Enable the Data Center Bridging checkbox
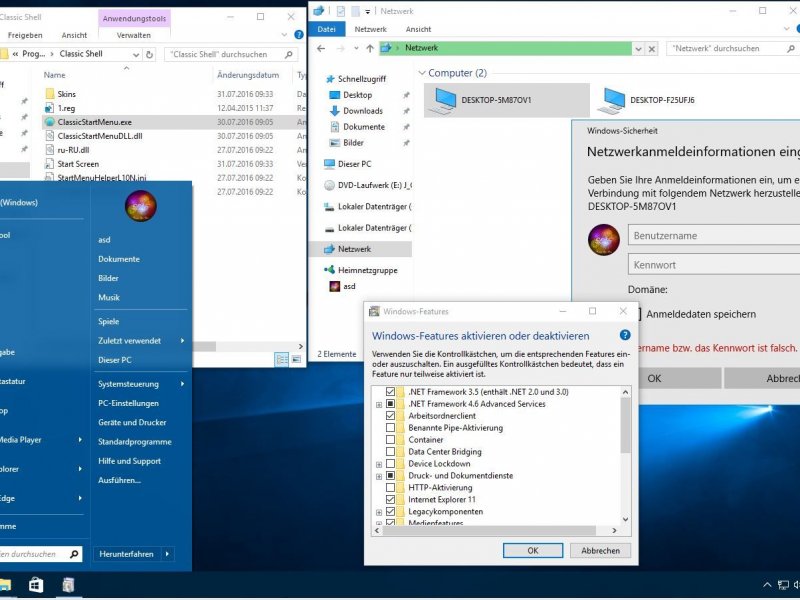Screen dimensions: 800x600 pyautogui.click(x=390, y=452)
